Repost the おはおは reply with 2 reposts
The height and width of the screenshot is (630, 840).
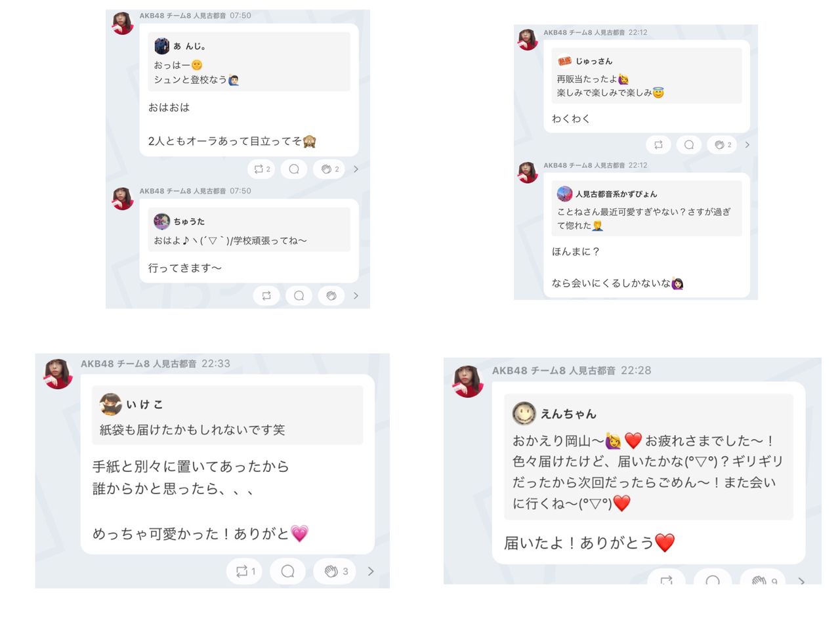[261, 169]
